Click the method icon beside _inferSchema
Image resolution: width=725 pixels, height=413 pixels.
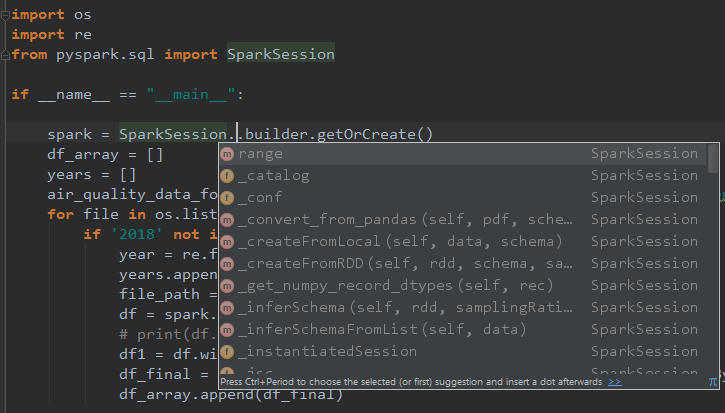pyautogui.click(x=227, y=308)
